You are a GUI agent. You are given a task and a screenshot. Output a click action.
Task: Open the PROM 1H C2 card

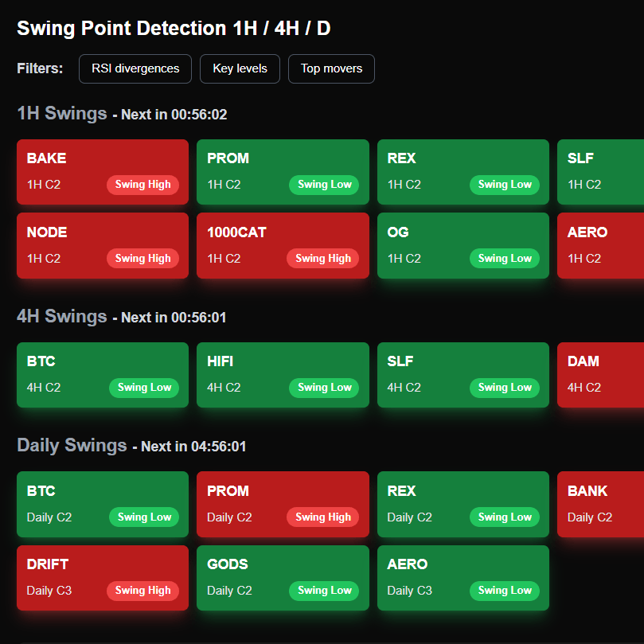pos(283,172)
